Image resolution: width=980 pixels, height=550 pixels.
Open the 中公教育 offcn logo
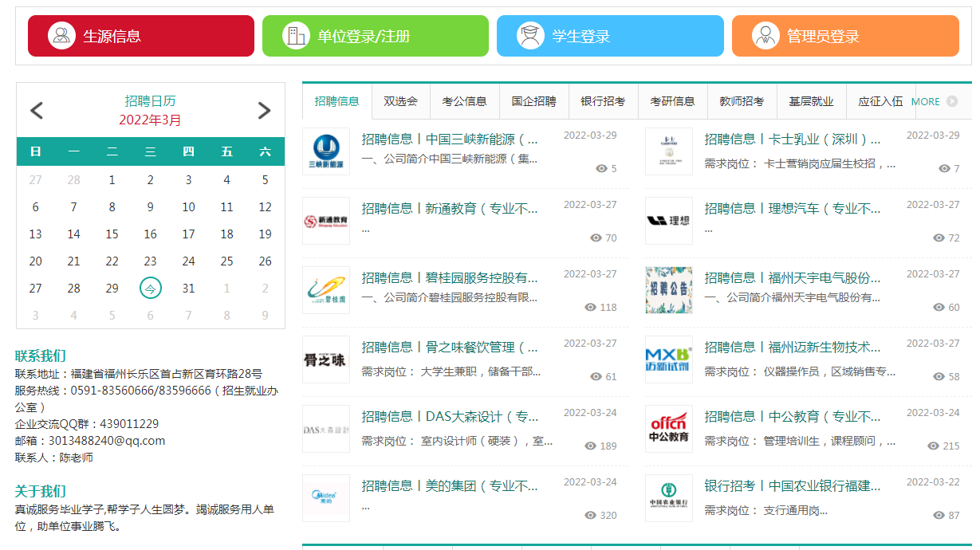coord(669,429)
